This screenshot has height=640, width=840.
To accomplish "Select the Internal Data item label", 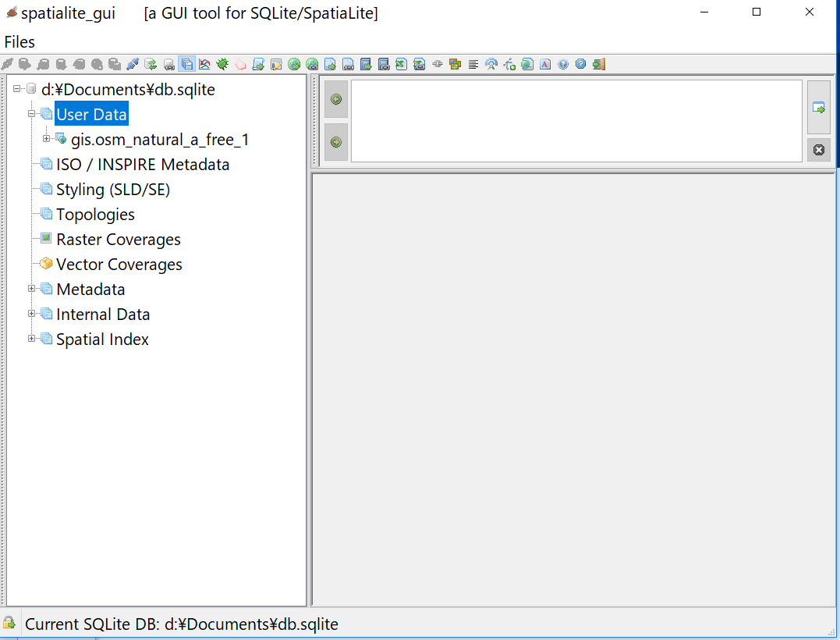I will click(x=103, y=315).
